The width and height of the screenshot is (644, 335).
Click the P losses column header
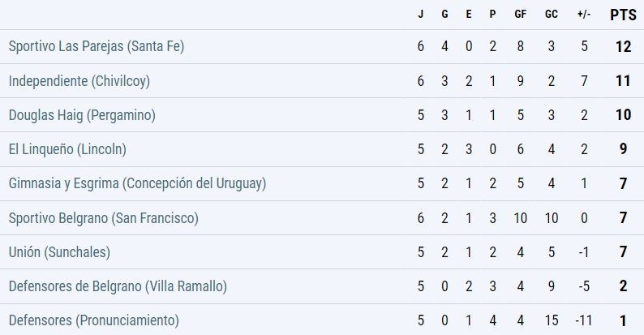click(492, 15)
